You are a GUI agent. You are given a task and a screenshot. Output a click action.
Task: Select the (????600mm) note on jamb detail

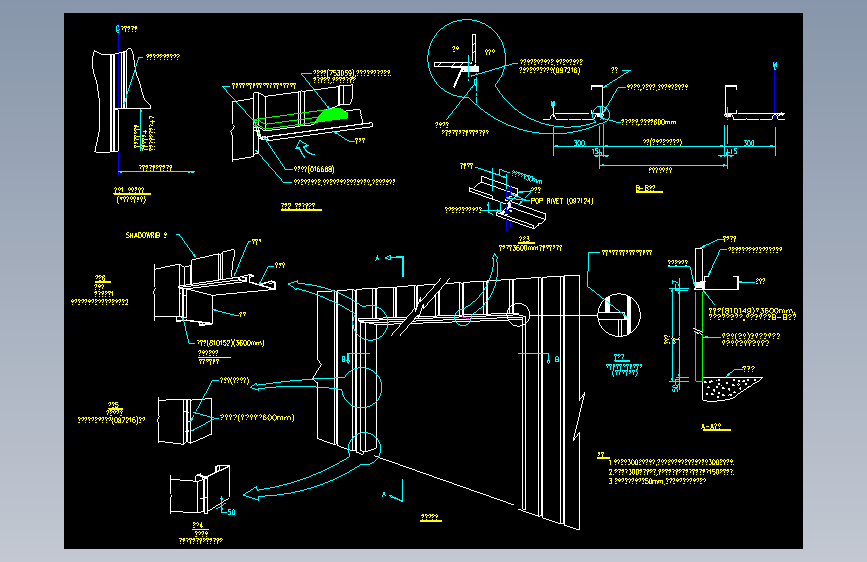click(x=257, y=418)
